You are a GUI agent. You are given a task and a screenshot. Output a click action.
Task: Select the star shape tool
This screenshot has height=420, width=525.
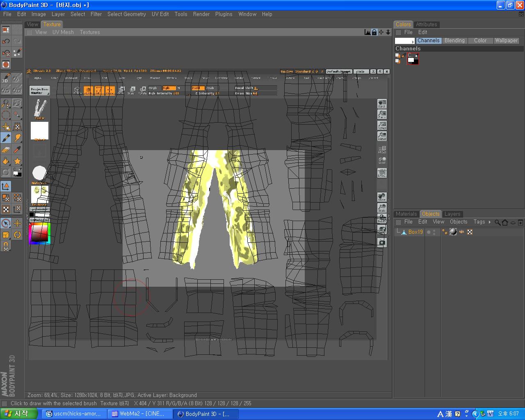[x=17, y=161]
